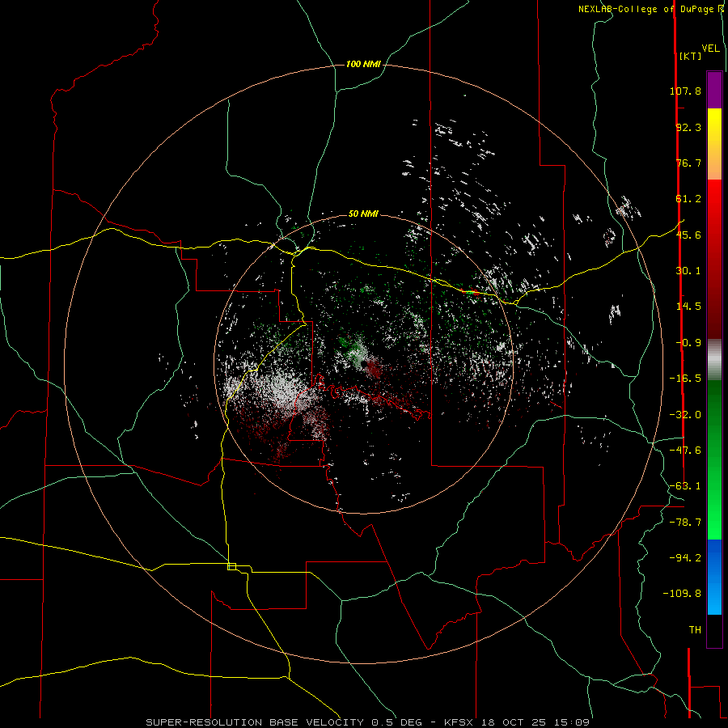728x728 pixels.
Task: Click the -94.2 velocity scale value
Action: pyautogui.click(x=685, y=558)
